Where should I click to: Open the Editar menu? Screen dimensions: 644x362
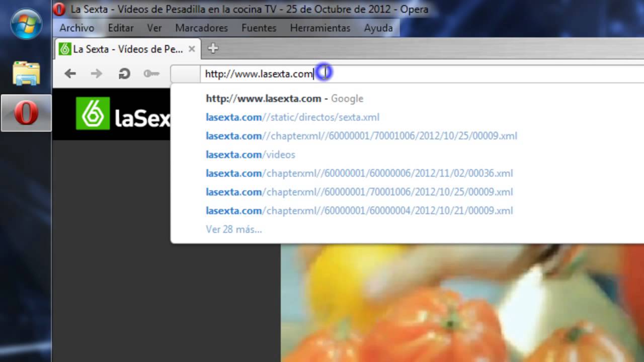[121, 28]
